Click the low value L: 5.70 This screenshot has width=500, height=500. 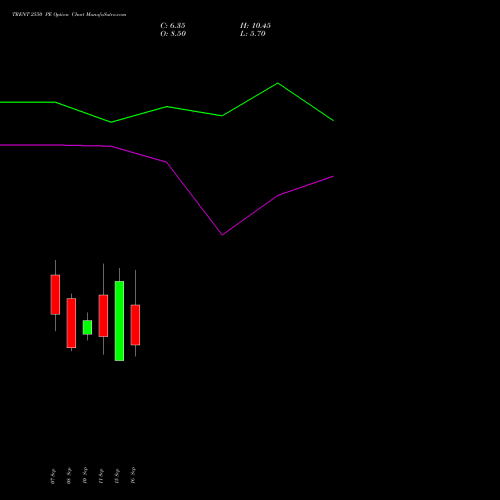[x=253, y=34]
